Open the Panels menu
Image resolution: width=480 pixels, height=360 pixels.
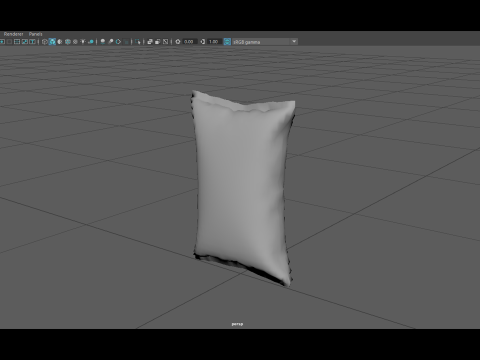click(35, 34)
